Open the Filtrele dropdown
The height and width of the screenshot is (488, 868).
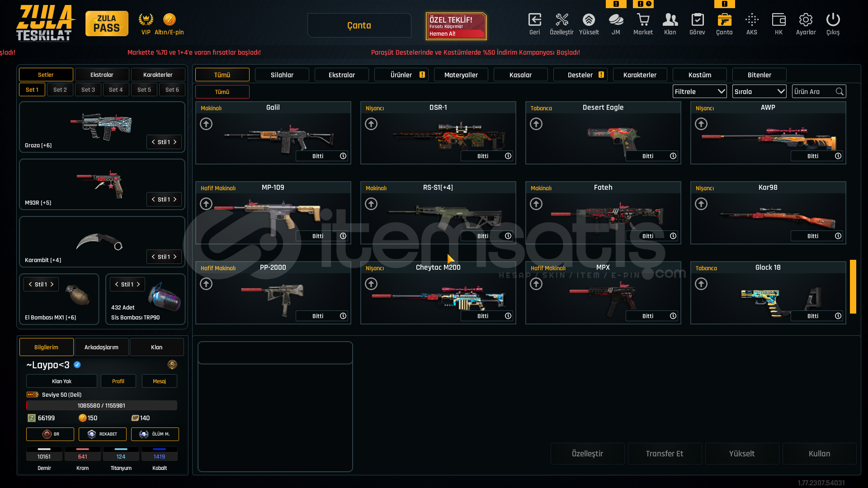[x=699, y=92]
